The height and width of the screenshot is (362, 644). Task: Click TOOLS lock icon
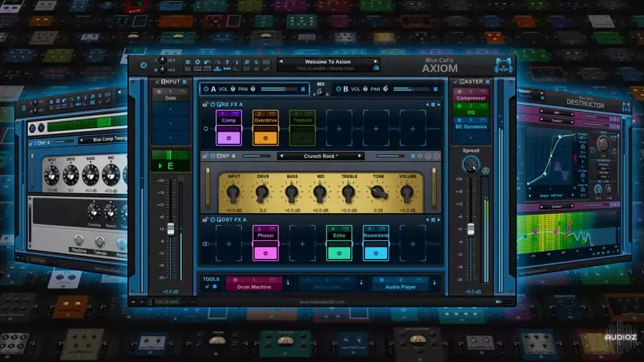pos(208,286)
